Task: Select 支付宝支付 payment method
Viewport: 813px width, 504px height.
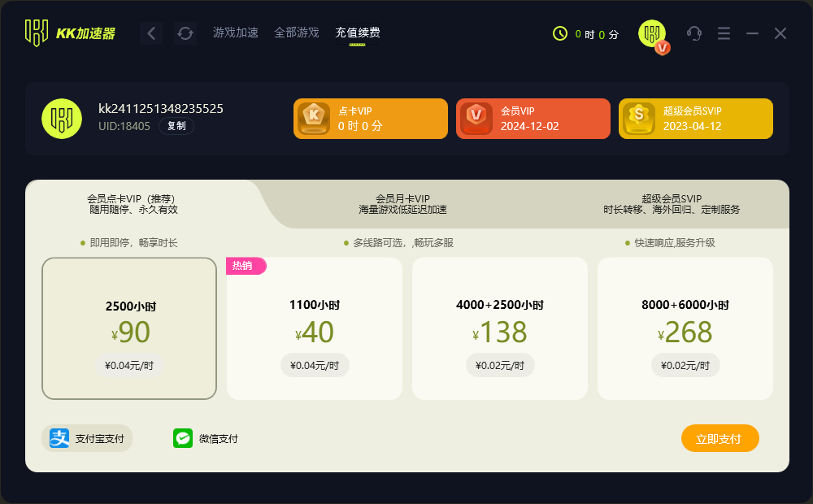Action: (x=87, y=438)
